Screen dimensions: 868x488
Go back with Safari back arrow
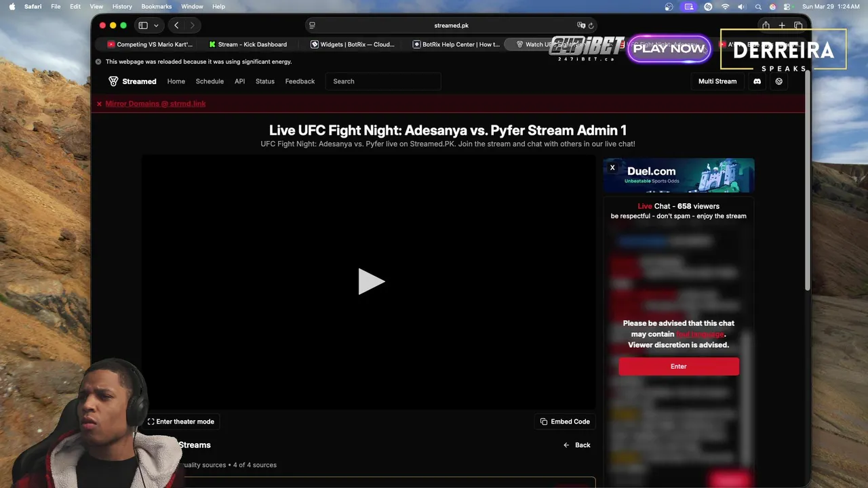pos(176,26)
